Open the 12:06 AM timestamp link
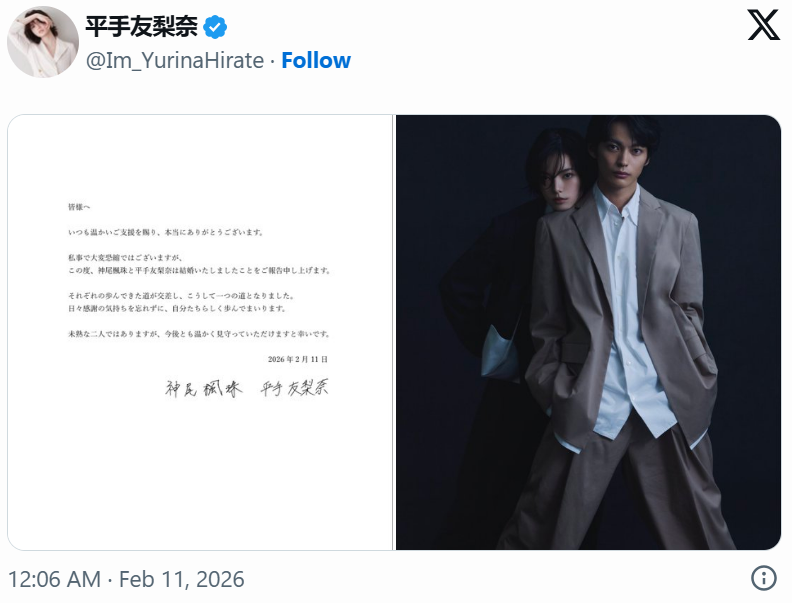This screenshot has height=603, width=792. (55, 579)
